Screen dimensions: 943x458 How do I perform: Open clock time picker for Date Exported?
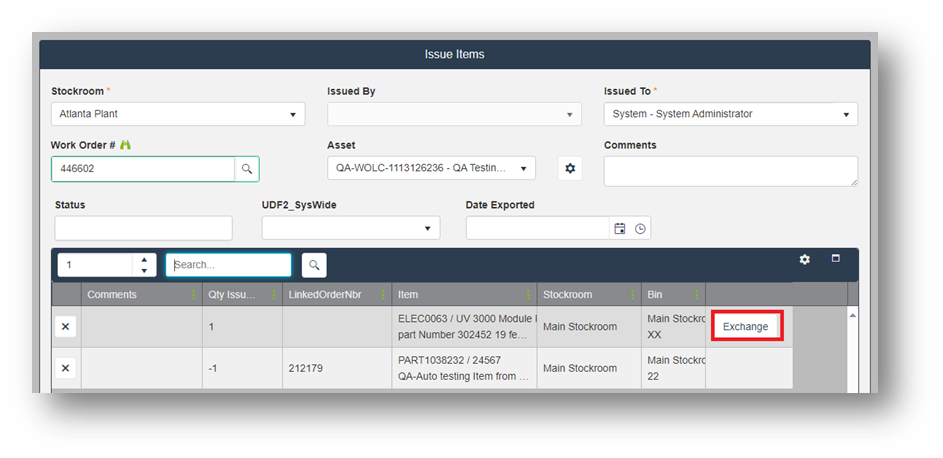click(x=640, y=228)
